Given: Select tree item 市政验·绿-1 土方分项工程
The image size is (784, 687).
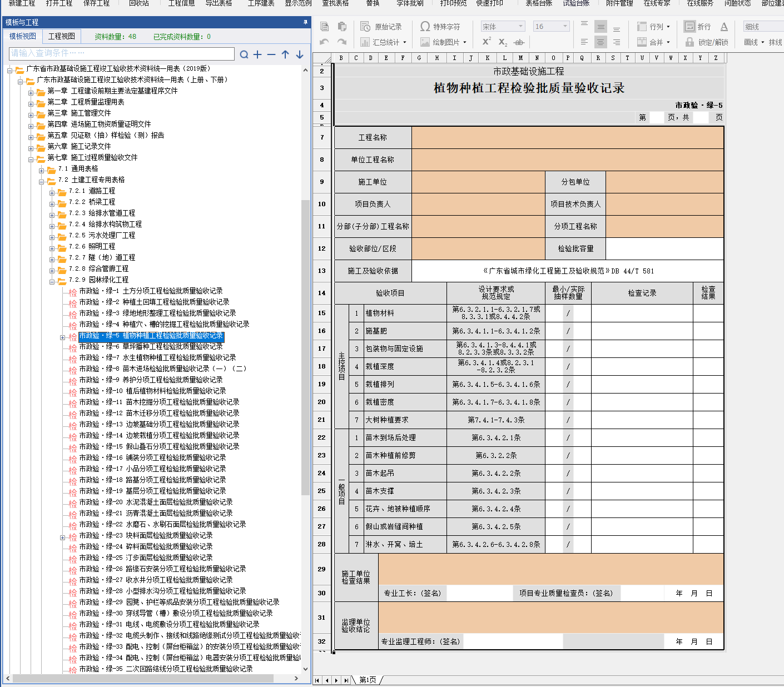Looking at the screenshot, I should click(x=151, y=291).
